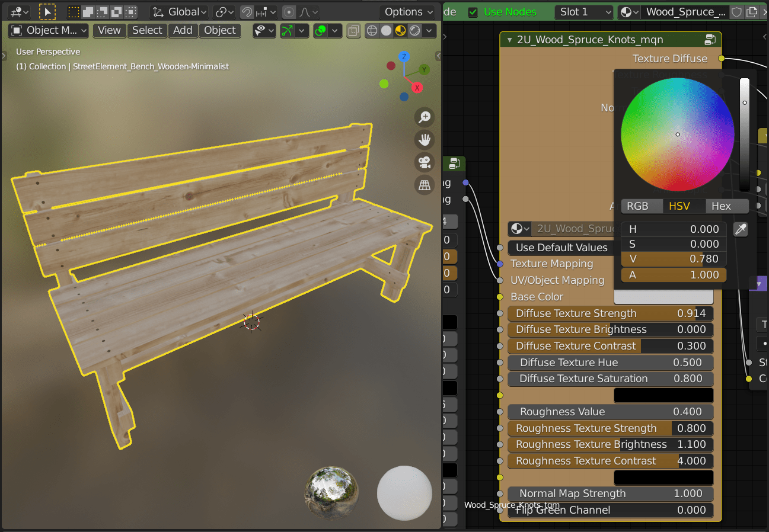Click the Diffuse Texture Strength slider
This screenshot has width=769, height=532.
pos(611,313)
